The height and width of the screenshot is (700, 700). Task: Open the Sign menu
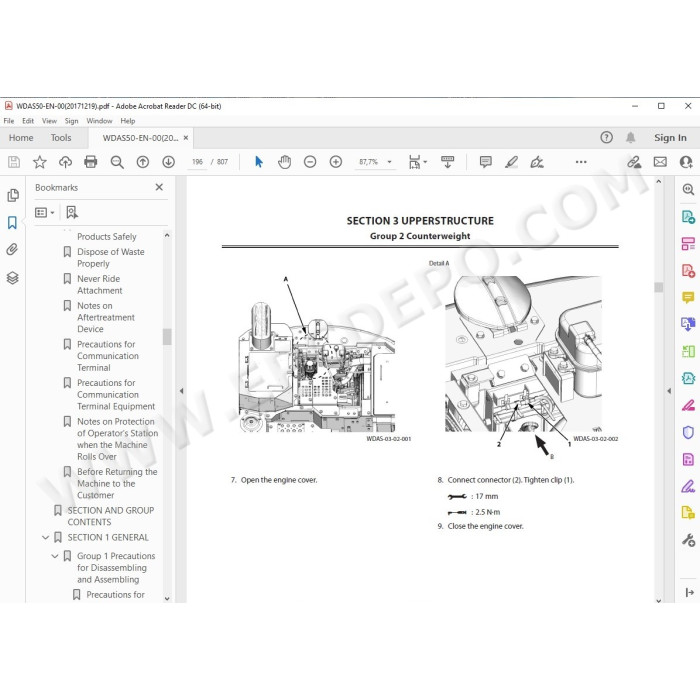coord(71,121)
